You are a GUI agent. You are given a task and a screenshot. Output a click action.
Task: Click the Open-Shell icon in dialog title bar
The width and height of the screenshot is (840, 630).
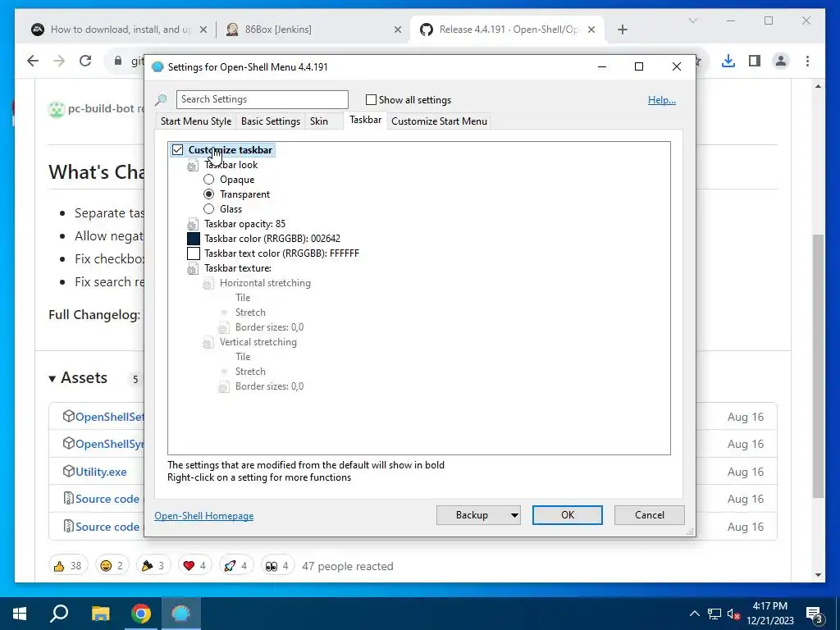[157, 67]
